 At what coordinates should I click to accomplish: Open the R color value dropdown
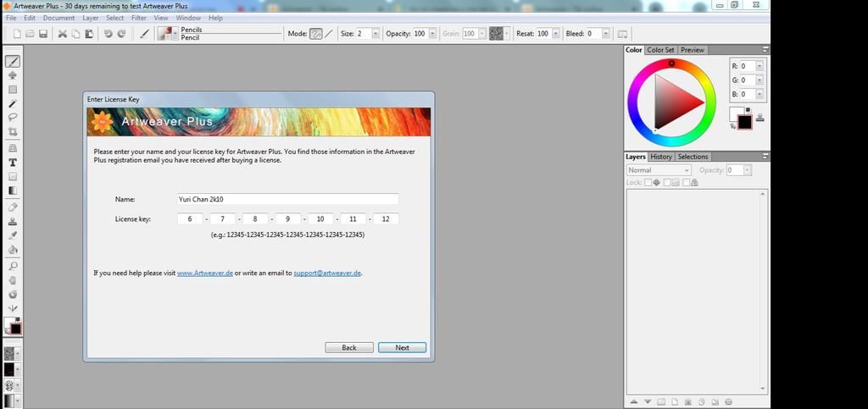759,66
